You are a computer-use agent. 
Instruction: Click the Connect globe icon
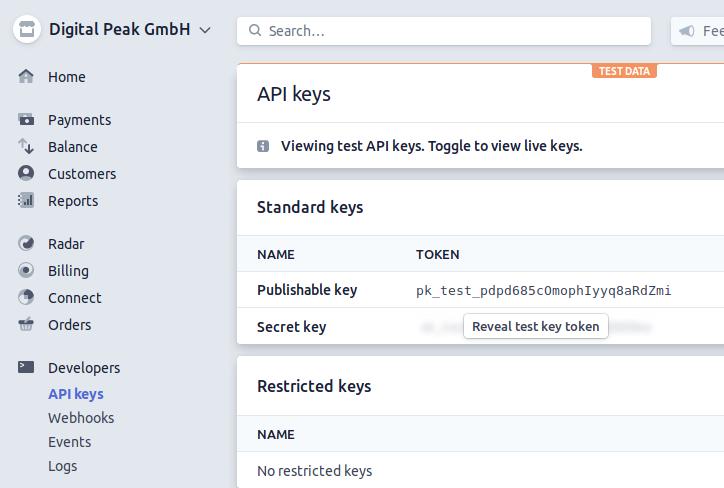click(27, 298)
